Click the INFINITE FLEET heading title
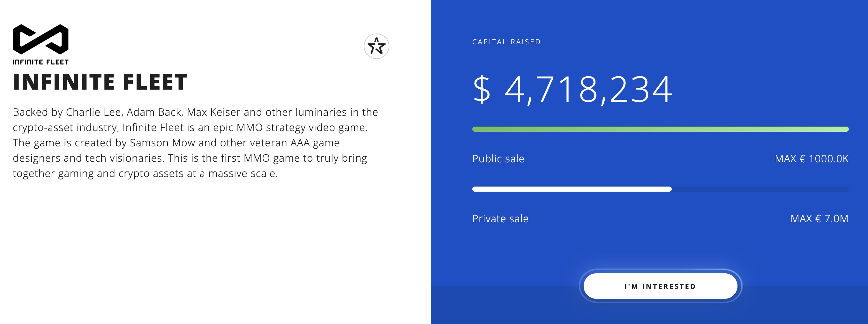This screenshot has width=868, height=324. click(100, 82)
